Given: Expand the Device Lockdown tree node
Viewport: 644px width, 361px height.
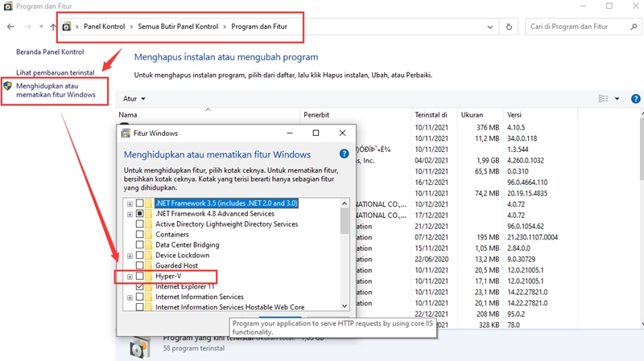Looking at the screenshot, I should click(130, 256).
